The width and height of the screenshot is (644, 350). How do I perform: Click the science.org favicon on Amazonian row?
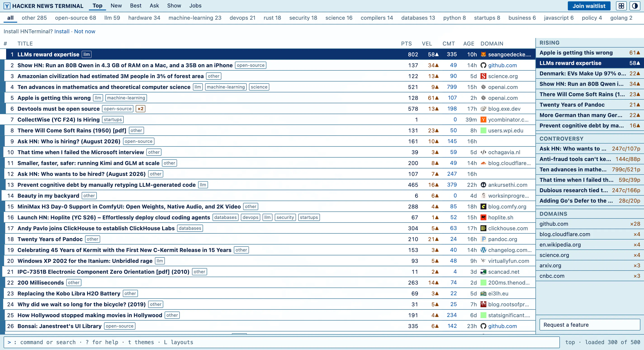point(483,76)
